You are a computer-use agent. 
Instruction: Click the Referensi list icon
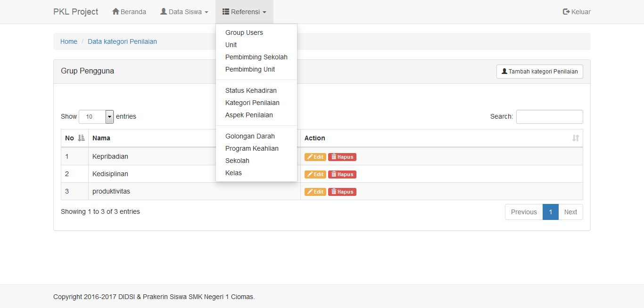click(x=226, y=12)
